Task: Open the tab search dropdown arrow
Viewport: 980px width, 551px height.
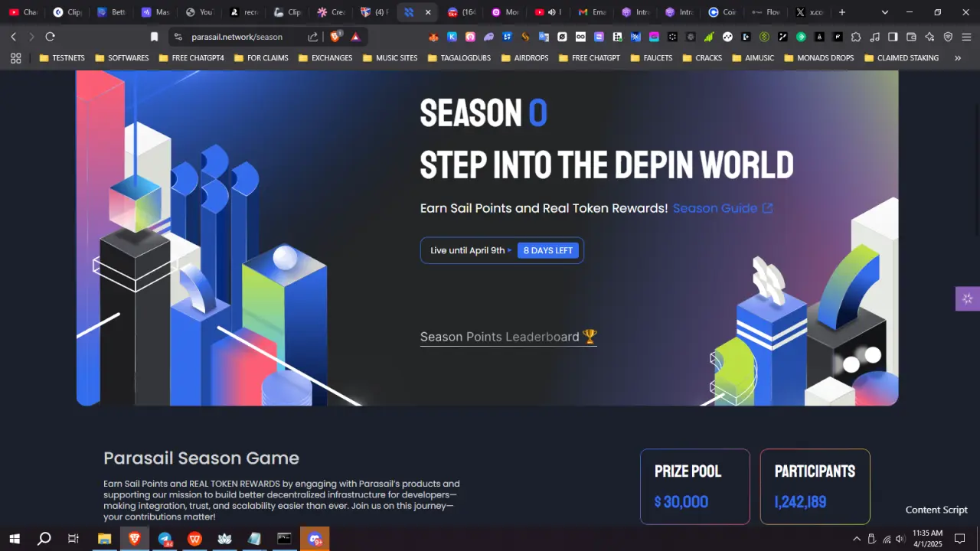Action: (885, 12)
